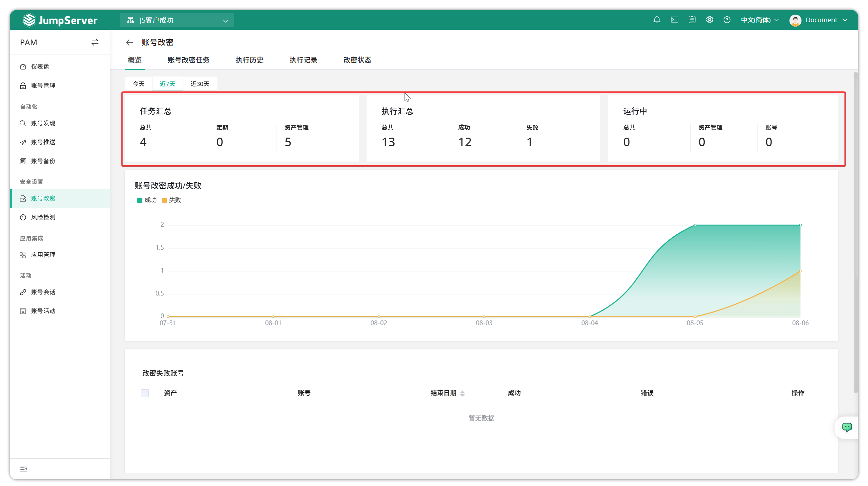Image resolution: width=868 pixels, height=486 pixels.
Task: Click the 应用管理 grid icon
Action: (x=23, y=255)
